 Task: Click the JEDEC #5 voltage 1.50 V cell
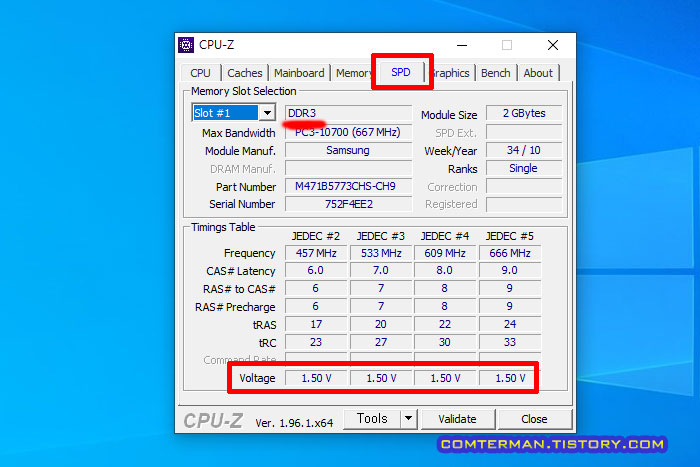(x=510, y=378)
